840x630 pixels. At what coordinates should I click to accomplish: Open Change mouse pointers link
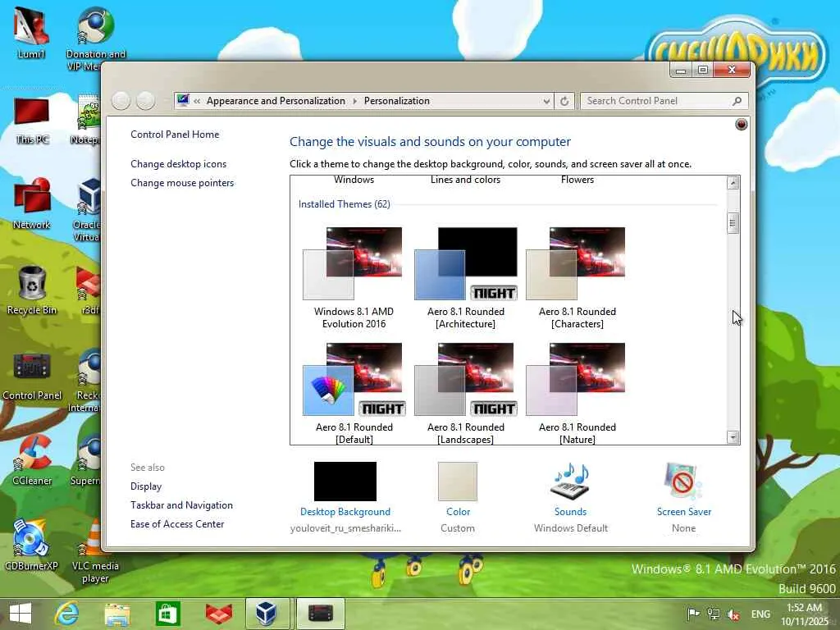coord(182,183)
